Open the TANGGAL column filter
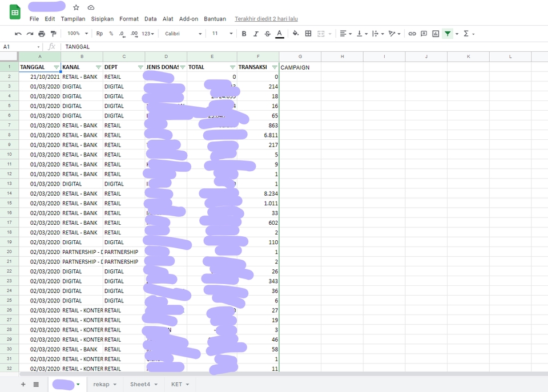The image size is (548, 392). pos(57,67)
